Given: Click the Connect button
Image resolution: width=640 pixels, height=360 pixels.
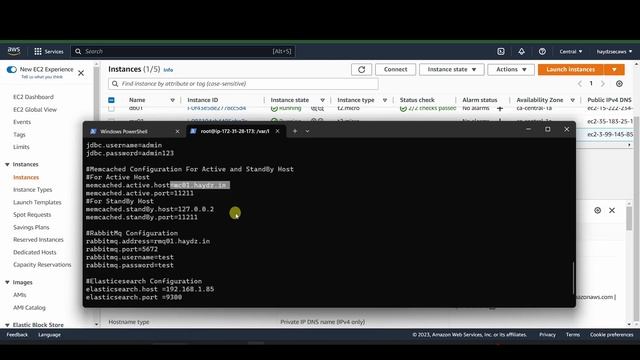Looking at the screenshot, I should click(396, 69).
